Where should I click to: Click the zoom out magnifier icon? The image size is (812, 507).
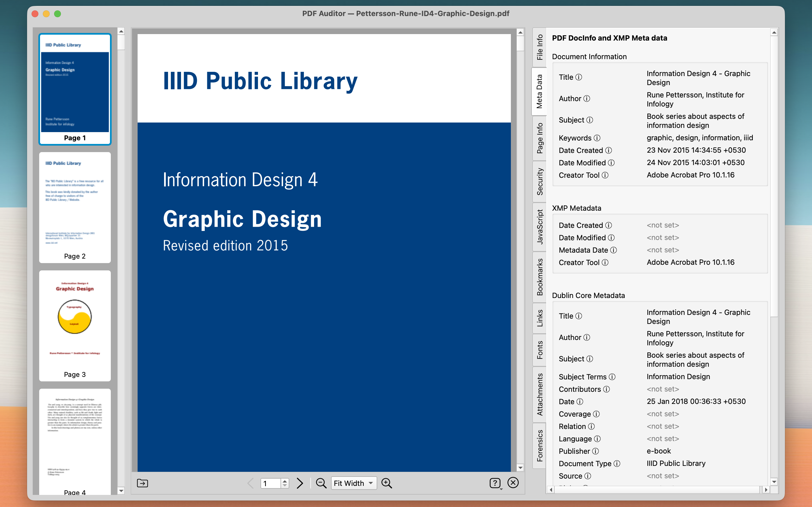pos(321,483)
